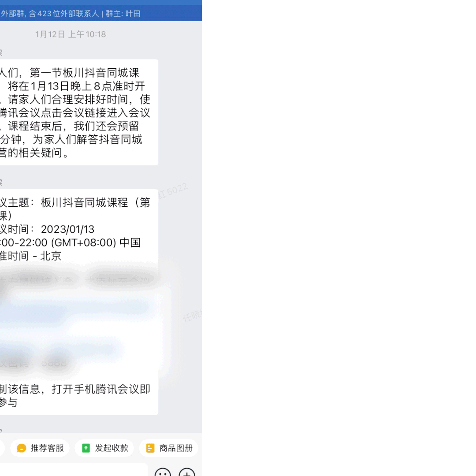Viewport: 476px width, 476px height.
Task: Select the first-course announcement message bubble
Action: pyautogui.click(x=79, y=112)
